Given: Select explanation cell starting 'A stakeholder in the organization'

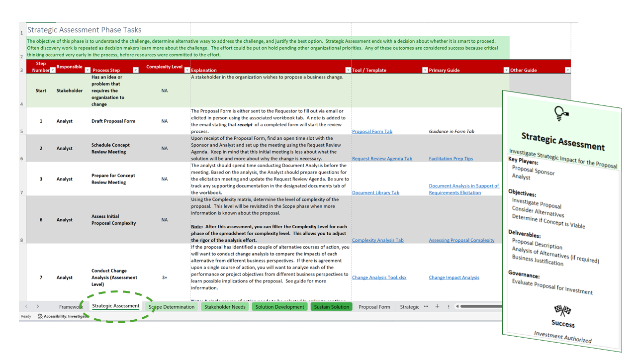Looking at the screenshot, I should (x=270, y=91).
